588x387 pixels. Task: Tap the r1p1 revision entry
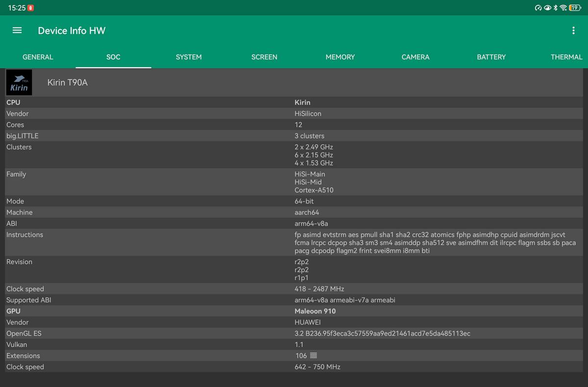point(301,278)
